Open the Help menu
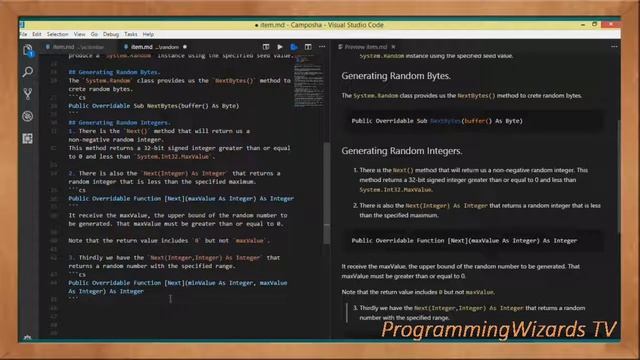The height and width of the screenshot is (360, 640). click(x=148, y=34)
